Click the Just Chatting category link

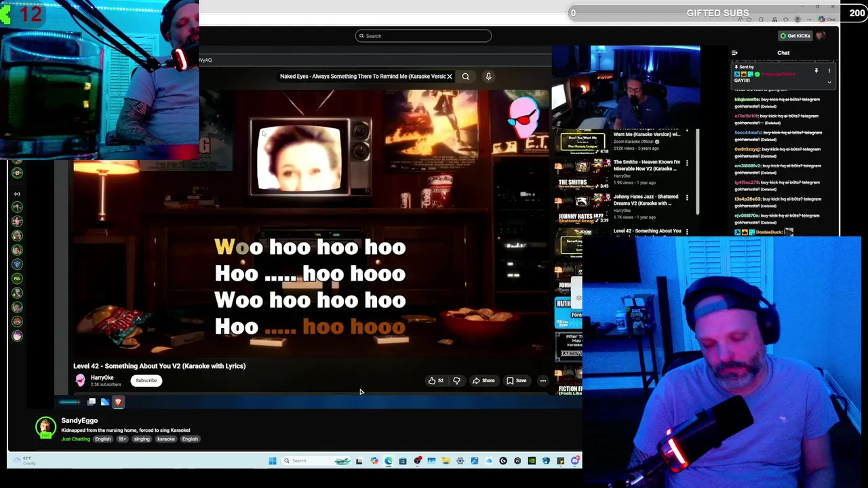click(x=75, y=439)
